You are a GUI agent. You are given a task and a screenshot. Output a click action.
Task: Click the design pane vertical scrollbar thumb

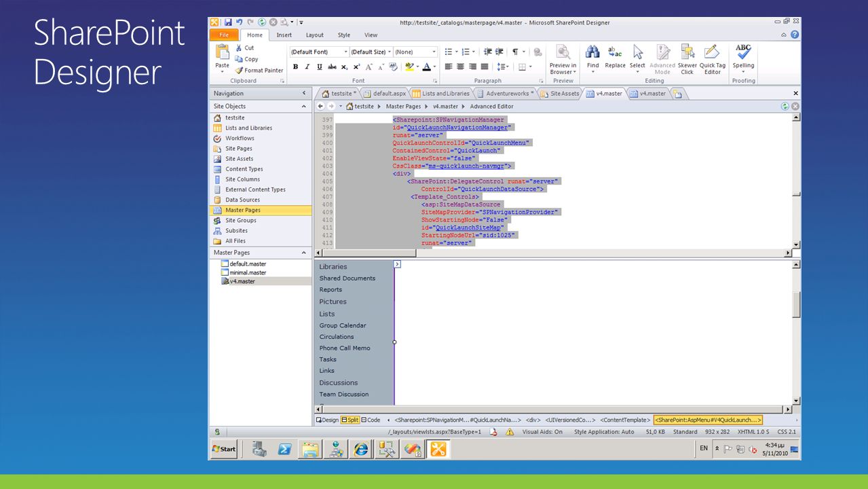pos(796,304)
